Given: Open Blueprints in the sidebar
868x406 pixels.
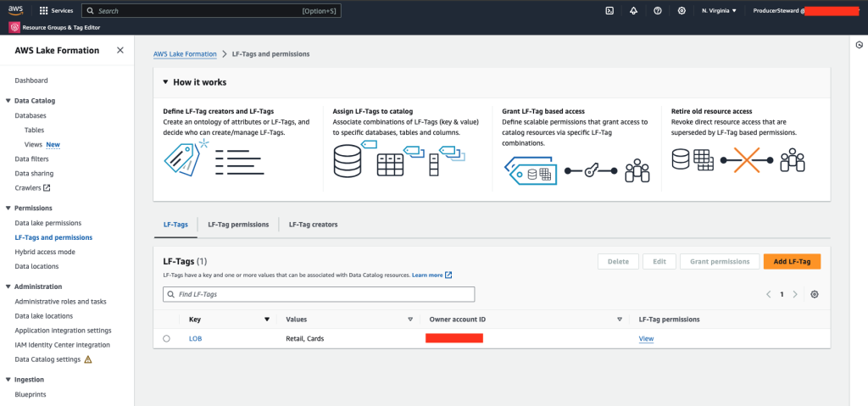Looking at the screenshot, I should [31, 395].
